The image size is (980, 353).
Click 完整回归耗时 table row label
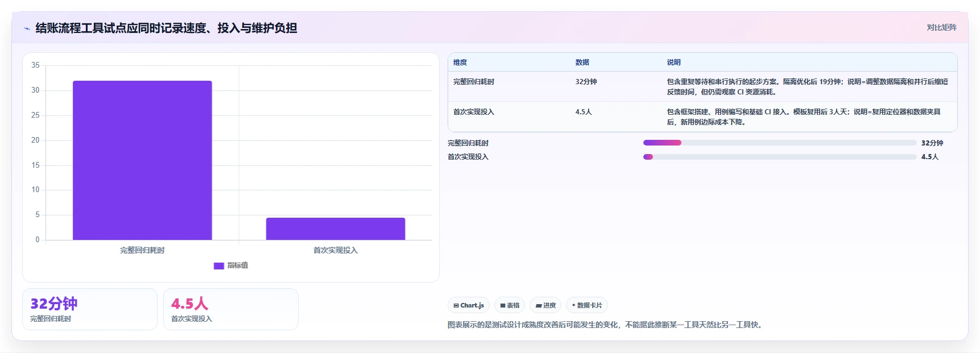point(474,82)
